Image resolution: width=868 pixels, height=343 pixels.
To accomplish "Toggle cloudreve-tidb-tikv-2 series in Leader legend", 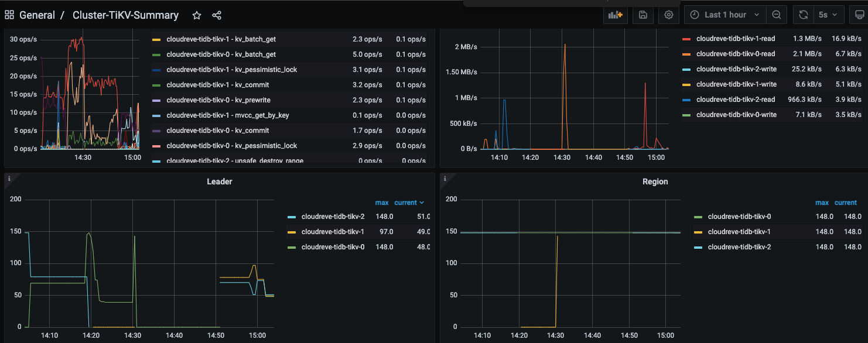I will coord(332,217).
